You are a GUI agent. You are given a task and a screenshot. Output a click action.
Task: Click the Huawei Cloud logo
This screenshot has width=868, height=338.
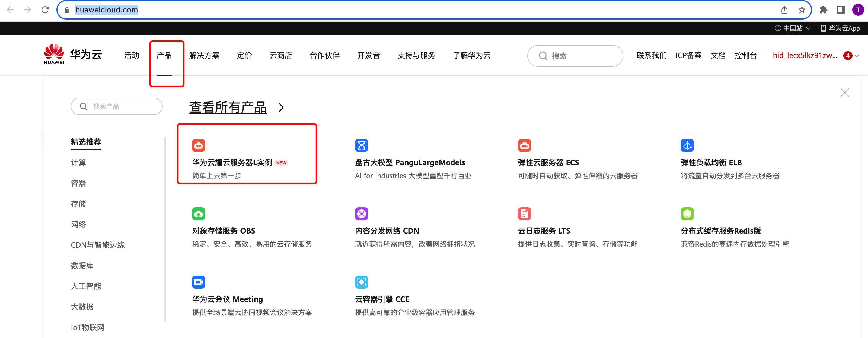[x=73, y=55]
